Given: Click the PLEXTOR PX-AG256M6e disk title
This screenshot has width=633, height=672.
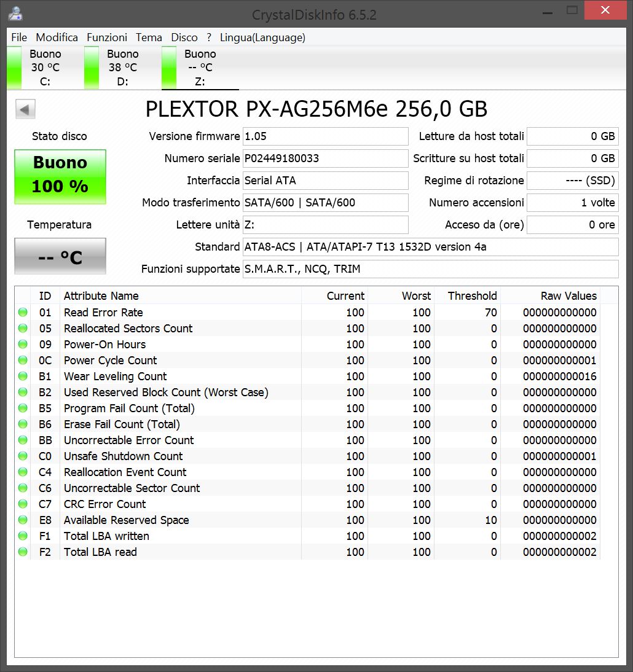Looking at the screenshot, I should 316,109.
